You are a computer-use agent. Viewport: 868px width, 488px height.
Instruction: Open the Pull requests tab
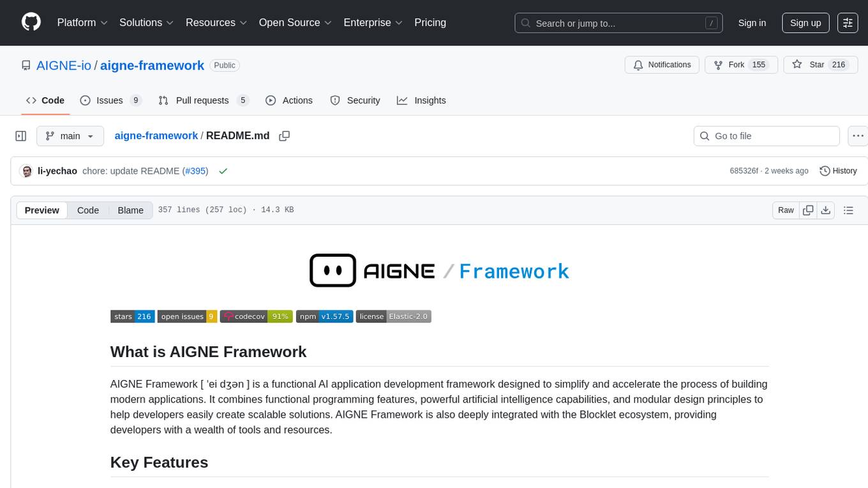click(203, 100)
